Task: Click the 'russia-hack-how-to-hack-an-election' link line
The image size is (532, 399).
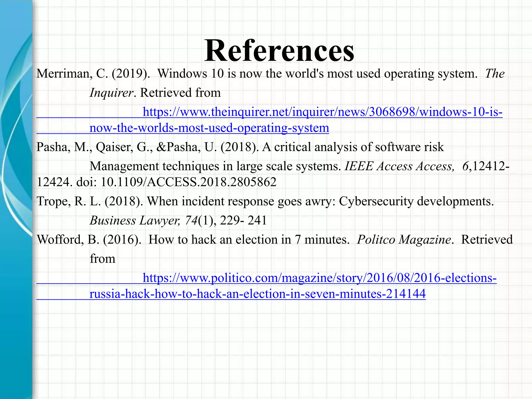Action: tap(257, 294)
